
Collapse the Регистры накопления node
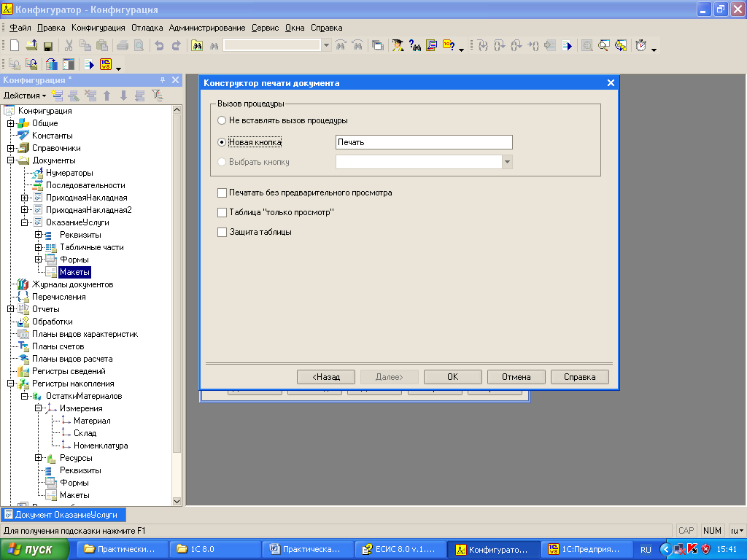pyautogui.click(x=10, y=384)
